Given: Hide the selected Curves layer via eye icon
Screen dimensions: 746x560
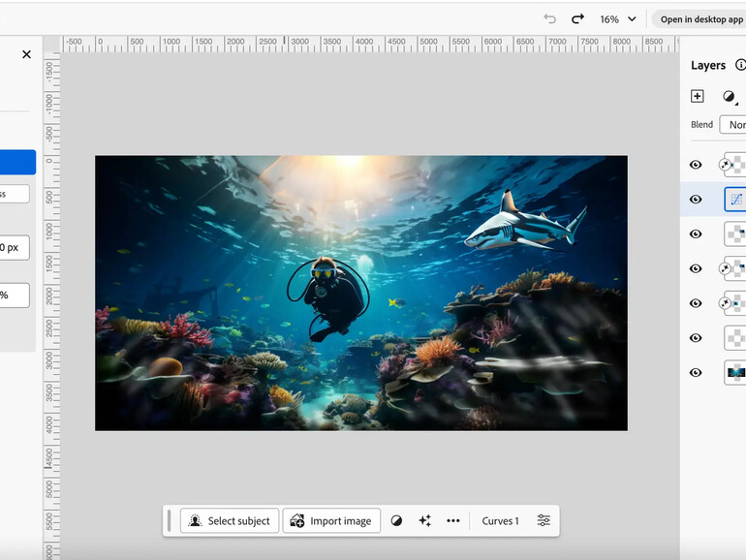Looking at the screenshot, I should 696,200.
